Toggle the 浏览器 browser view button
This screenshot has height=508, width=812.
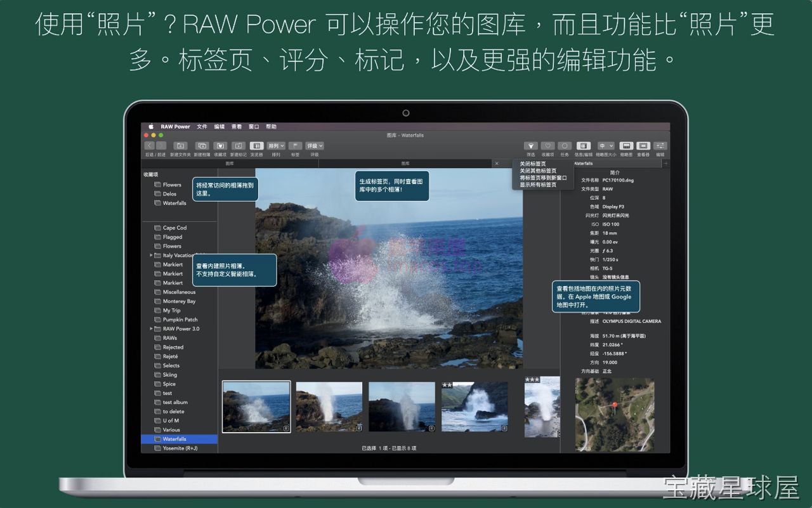256,146
